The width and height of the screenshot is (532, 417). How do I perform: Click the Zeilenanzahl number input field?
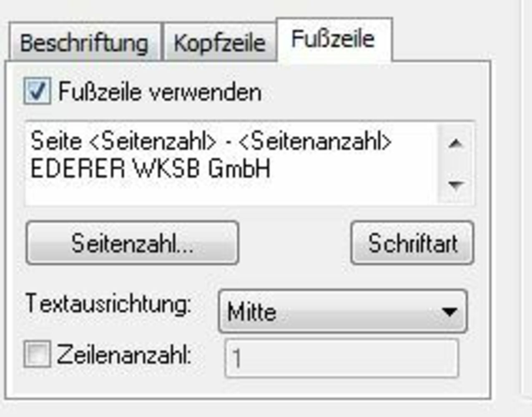point(341,358)
